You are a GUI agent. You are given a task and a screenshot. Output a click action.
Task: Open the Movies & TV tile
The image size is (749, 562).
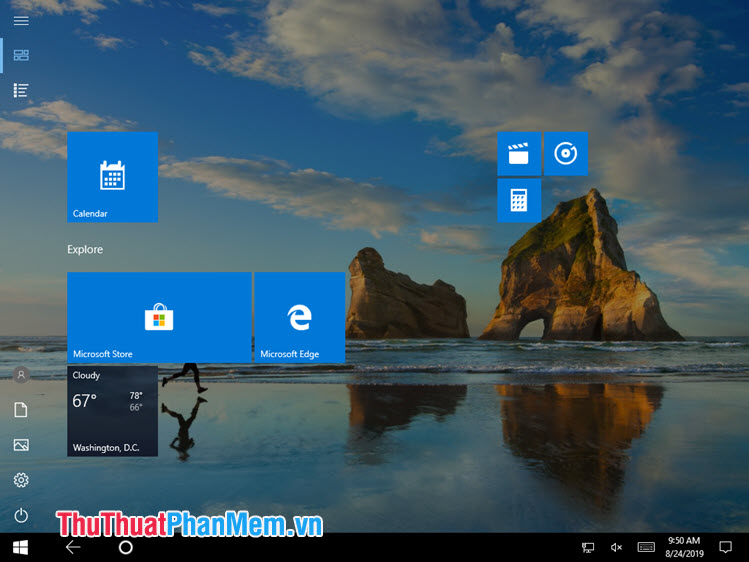tap(519, 154)
